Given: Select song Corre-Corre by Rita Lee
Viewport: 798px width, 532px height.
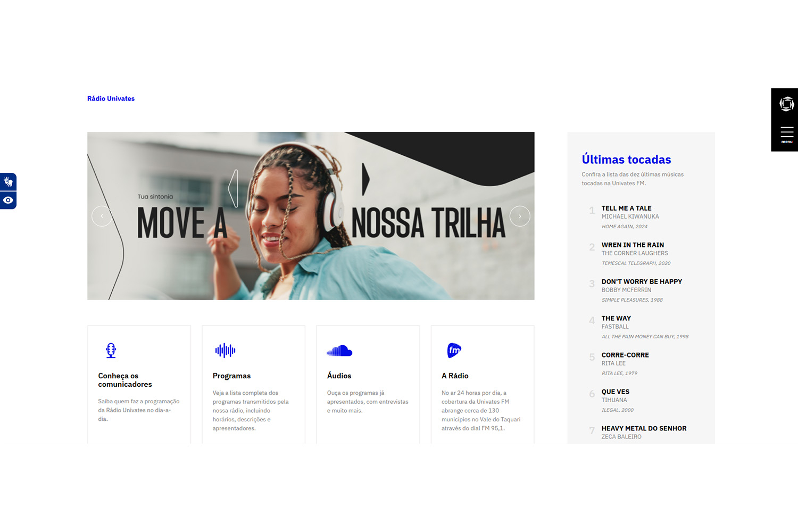Looking at the screenshot, I should [x=625, y=355].
